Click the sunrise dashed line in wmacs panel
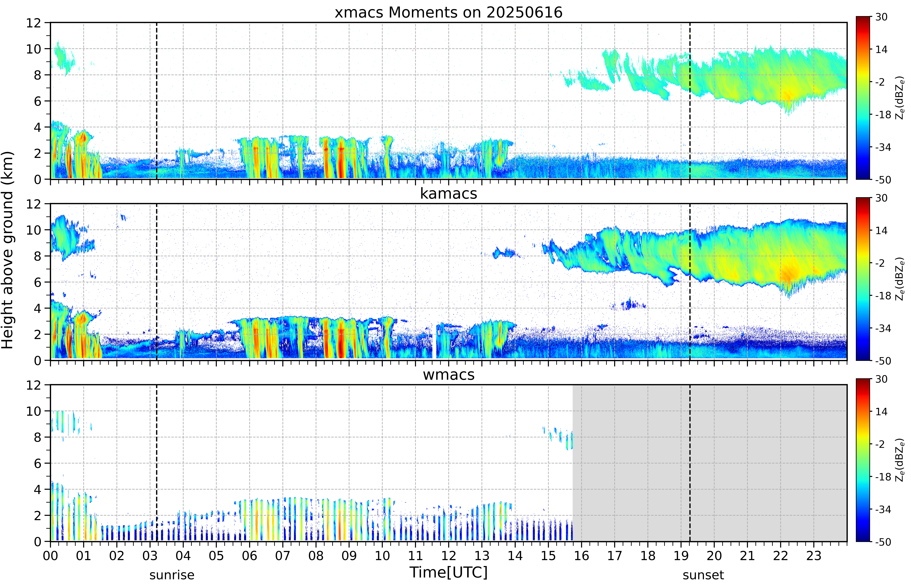The width and height of the screenshot is (911, 588). click(156, 463)
